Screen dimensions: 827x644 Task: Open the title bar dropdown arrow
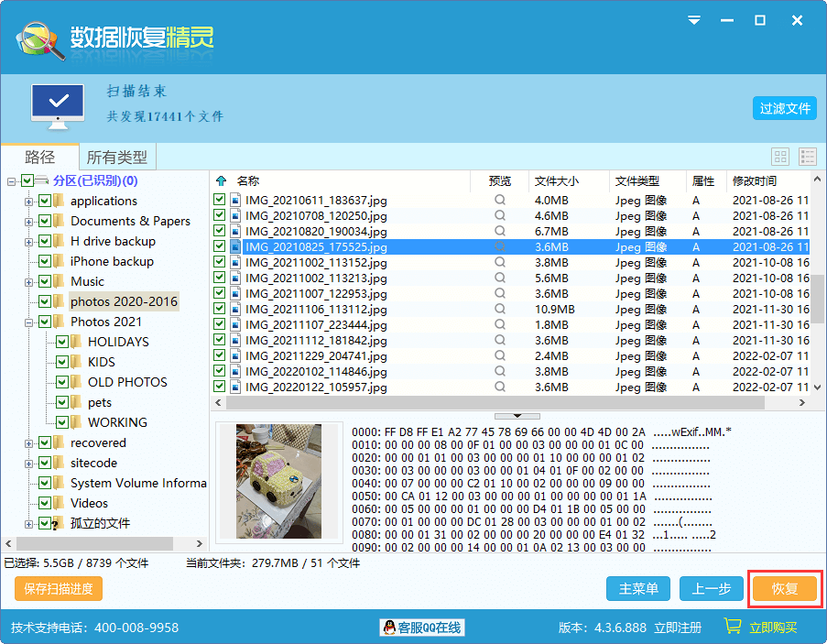click(x=693, y=19)
